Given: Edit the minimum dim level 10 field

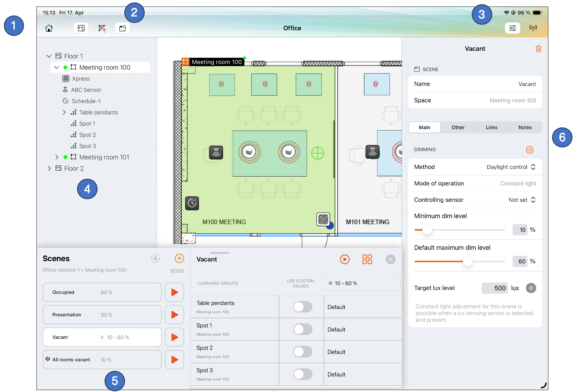Looking at the screenshot, I should (x=520, y=230).
